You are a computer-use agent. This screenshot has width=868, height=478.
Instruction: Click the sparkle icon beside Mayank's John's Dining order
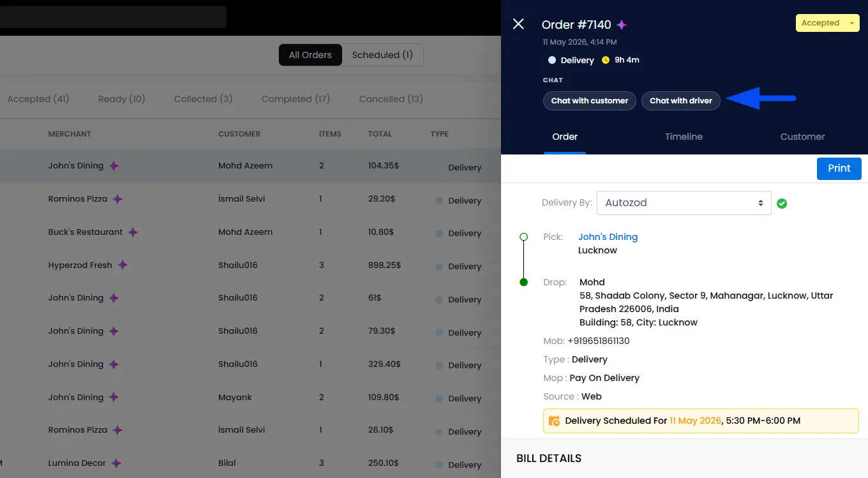tap(114, 397)
